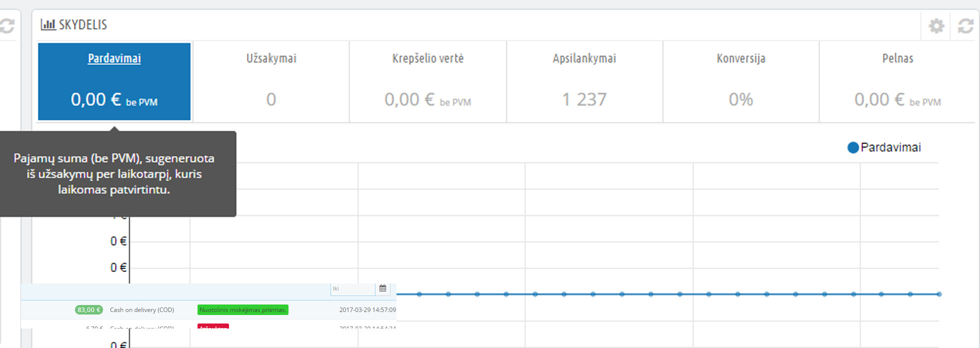This screenshot has width=980, height=348.
Task: Click the Pardavimai legend label
Action: point(891,147)
